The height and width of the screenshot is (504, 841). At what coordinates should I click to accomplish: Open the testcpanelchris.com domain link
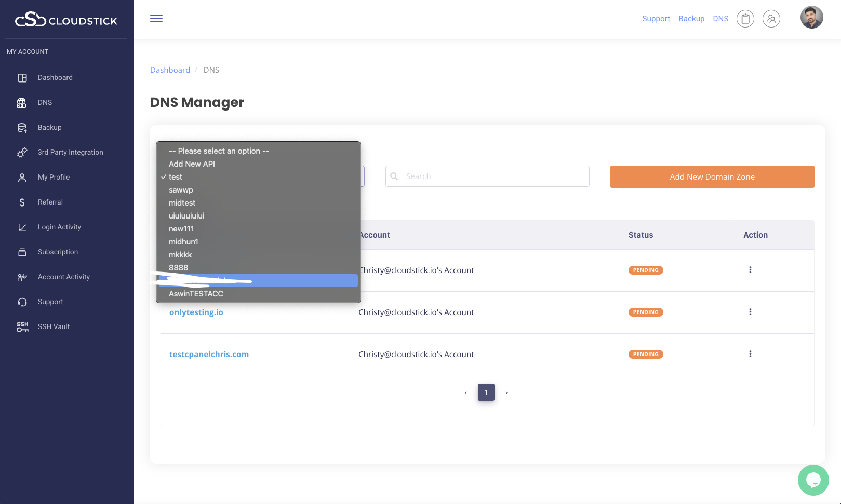(x=209, y=354)
